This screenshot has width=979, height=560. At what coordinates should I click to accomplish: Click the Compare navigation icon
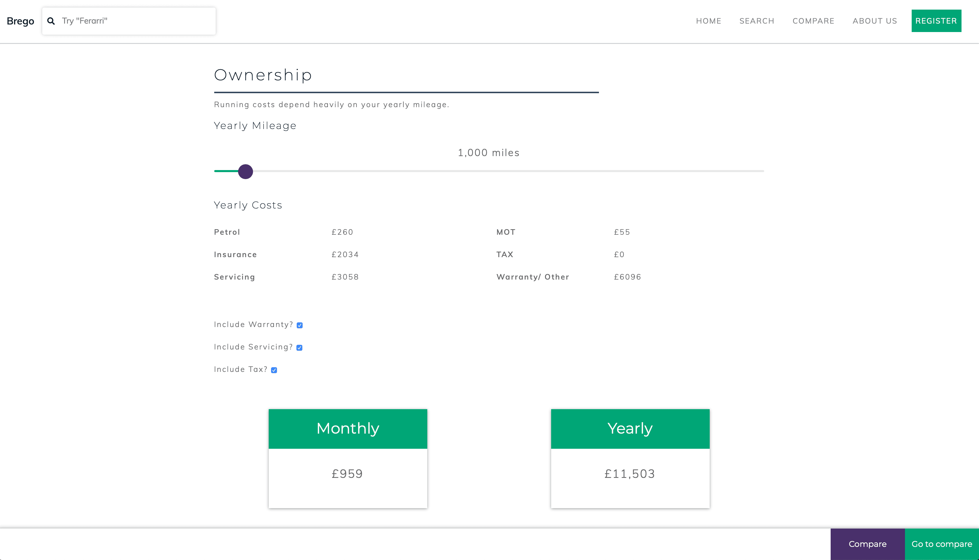(x=813, y=21)
